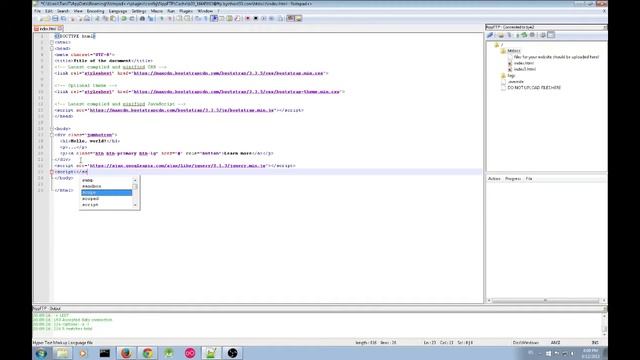Click autocomplete list scroll-down arrow

[135, 205]
